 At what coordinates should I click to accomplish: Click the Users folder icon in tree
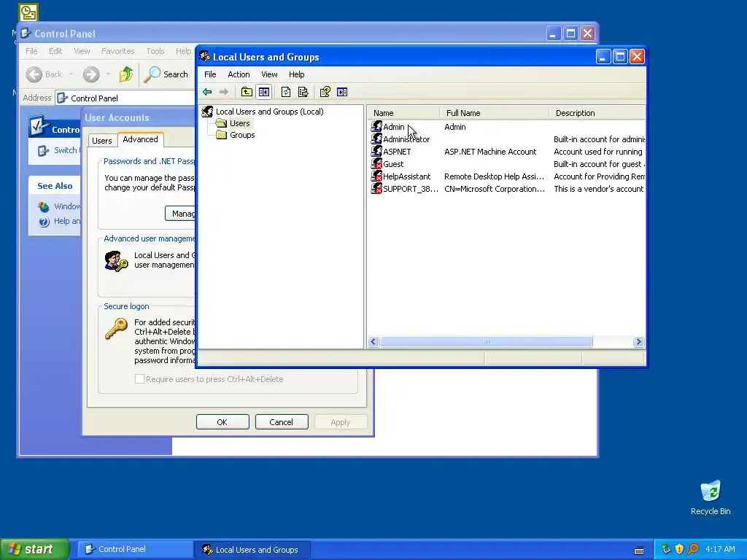221,123
